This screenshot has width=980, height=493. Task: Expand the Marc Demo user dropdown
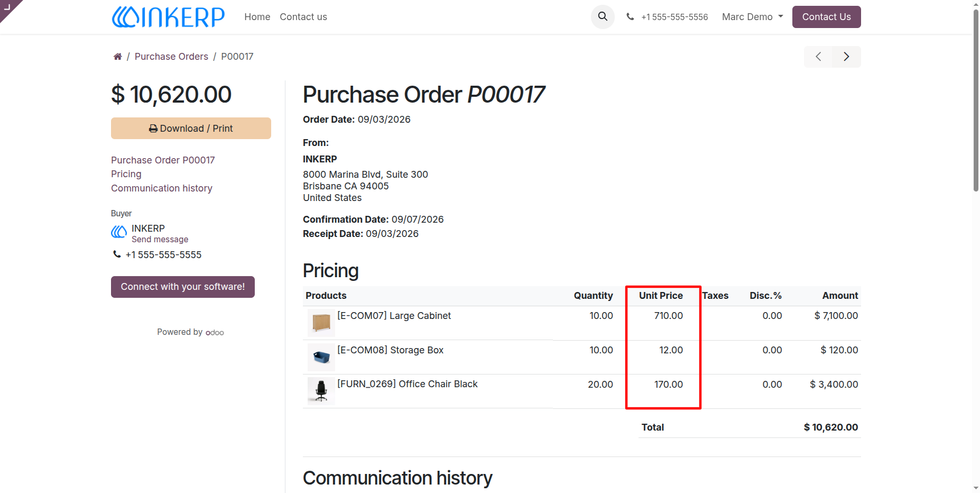click(x=753, y=17)
